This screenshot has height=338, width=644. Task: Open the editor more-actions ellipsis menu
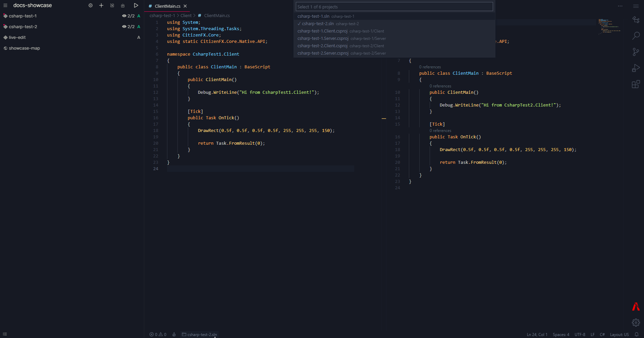(620, 6)
